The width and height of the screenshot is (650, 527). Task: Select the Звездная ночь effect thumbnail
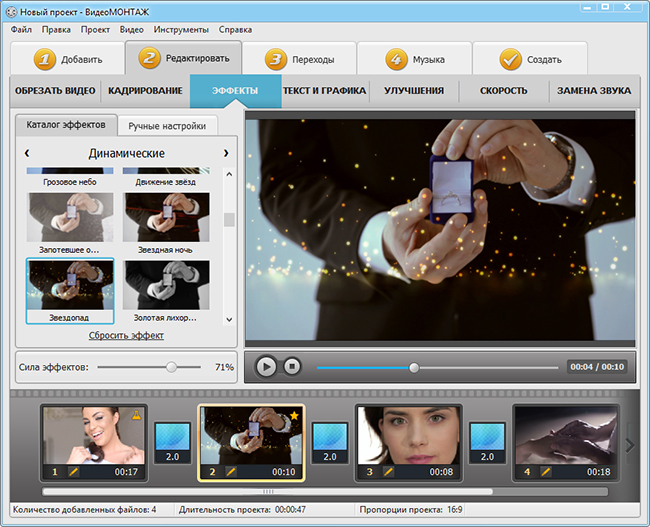166,217
